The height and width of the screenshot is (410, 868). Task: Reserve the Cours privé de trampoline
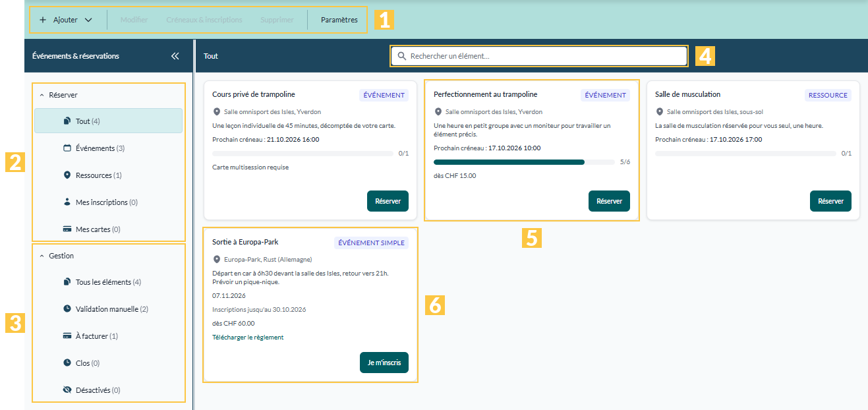(x=388, y=201)
